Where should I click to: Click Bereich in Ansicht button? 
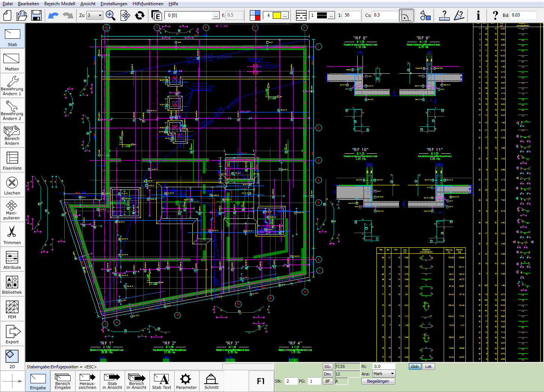click(x=137, y=381)
